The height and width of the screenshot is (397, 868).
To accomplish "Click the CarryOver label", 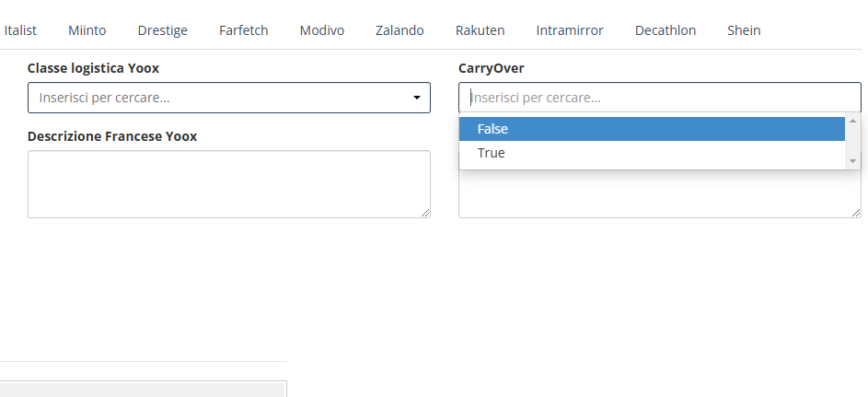I will click(x=491, y=69).
